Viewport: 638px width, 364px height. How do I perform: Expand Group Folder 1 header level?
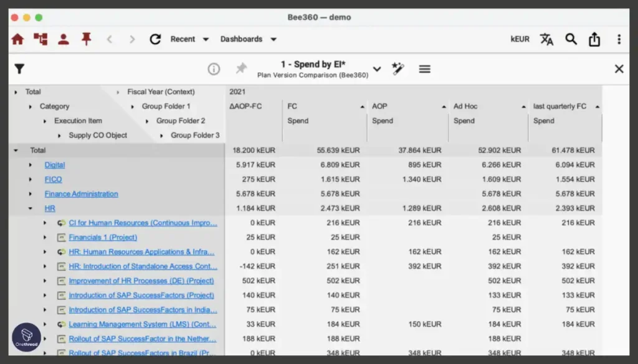132,106
